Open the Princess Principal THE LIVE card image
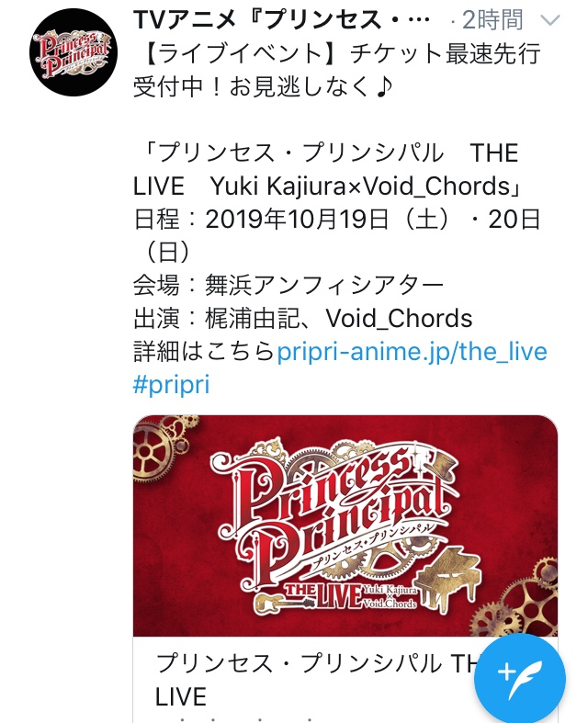This screenshot has height=723, width=588. [x=345, y=525]
